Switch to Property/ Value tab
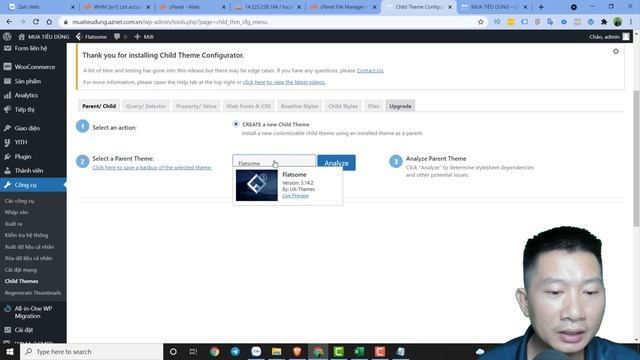 pos(196,106)
